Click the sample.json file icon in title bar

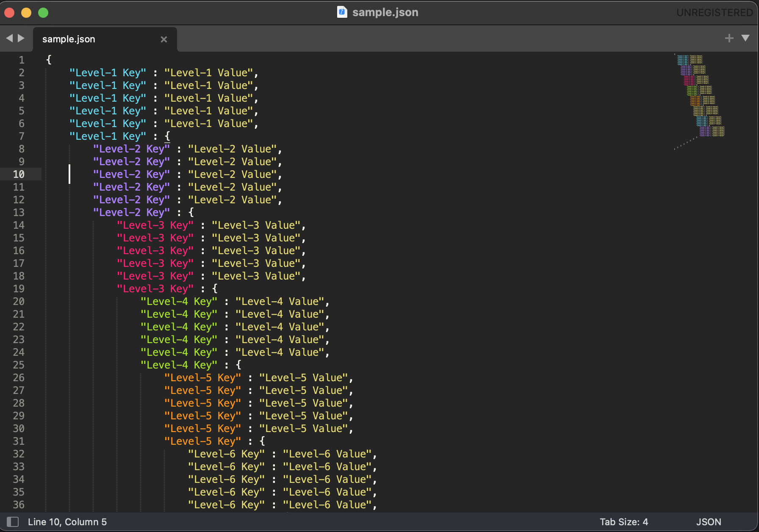tap(342, 12)
